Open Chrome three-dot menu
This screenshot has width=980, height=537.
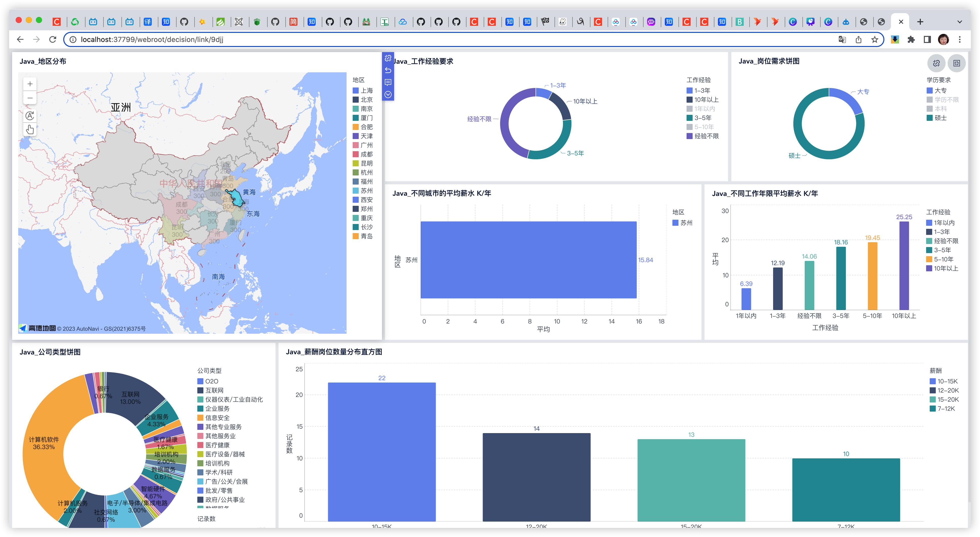(x=960, y=39)
